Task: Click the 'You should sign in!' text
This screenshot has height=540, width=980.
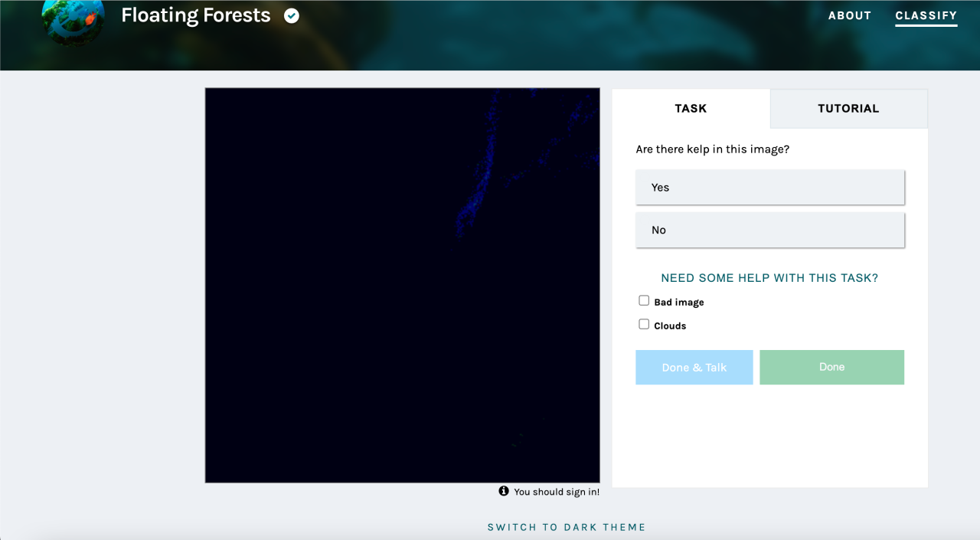Action: click(x=557, y=492)
